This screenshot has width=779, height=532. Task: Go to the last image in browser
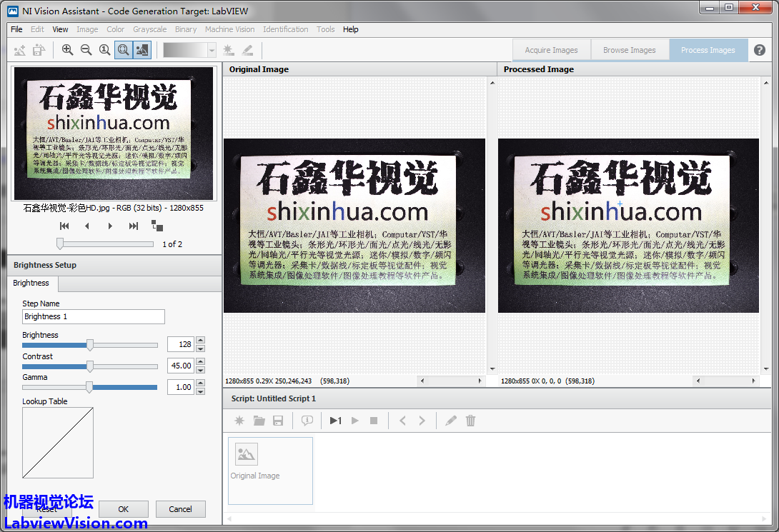134,226
